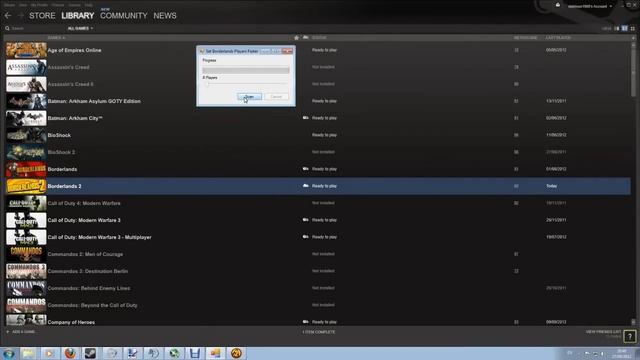Viewport: 640px width, 360px height.
Task: Click the first Borderlands cloud icon
Action: point(305,169)
